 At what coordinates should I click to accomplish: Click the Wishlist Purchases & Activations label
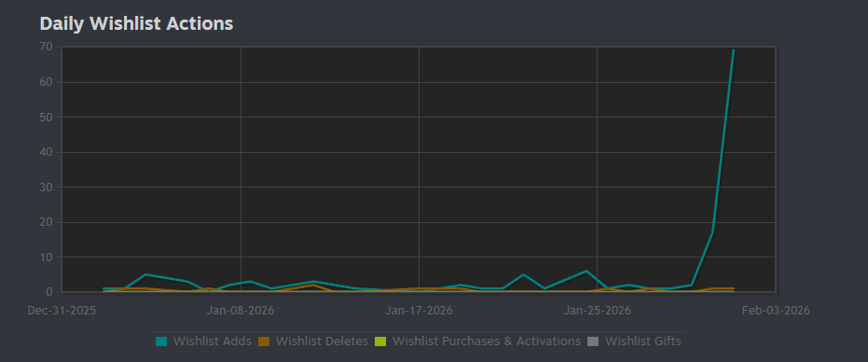point(487,341)
